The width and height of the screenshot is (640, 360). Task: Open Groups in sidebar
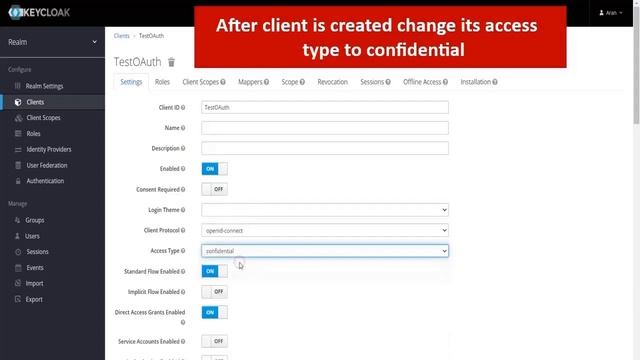(35, 220)
